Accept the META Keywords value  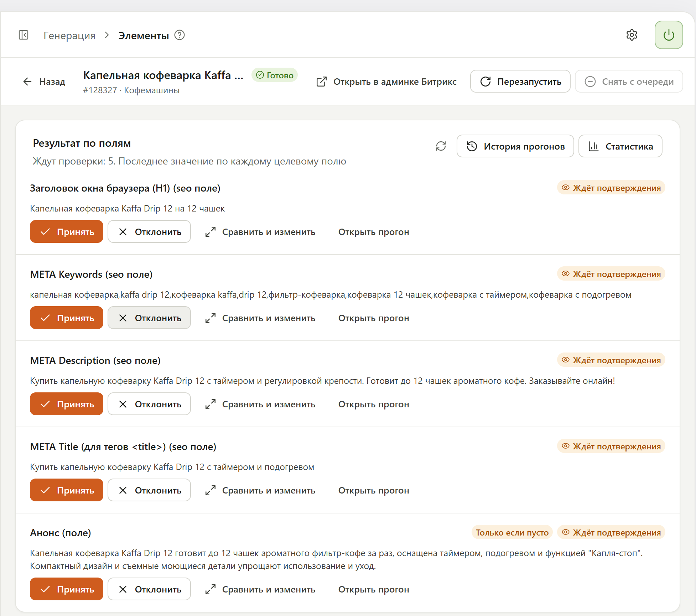pos(67,318)
